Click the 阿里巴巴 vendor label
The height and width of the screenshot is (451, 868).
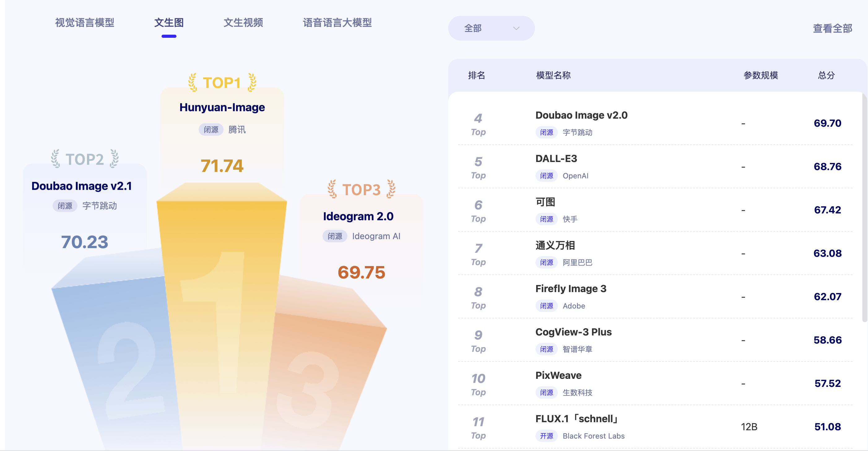pyautogui.click(x=578, y=263)
